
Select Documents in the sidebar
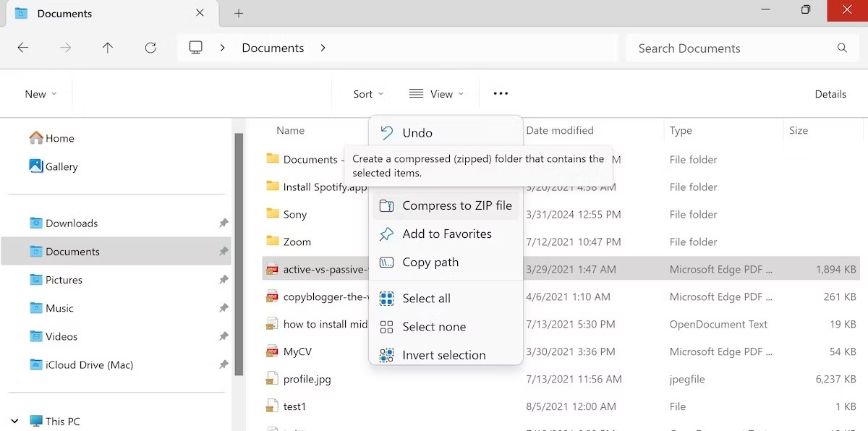[x=116, y=252]
